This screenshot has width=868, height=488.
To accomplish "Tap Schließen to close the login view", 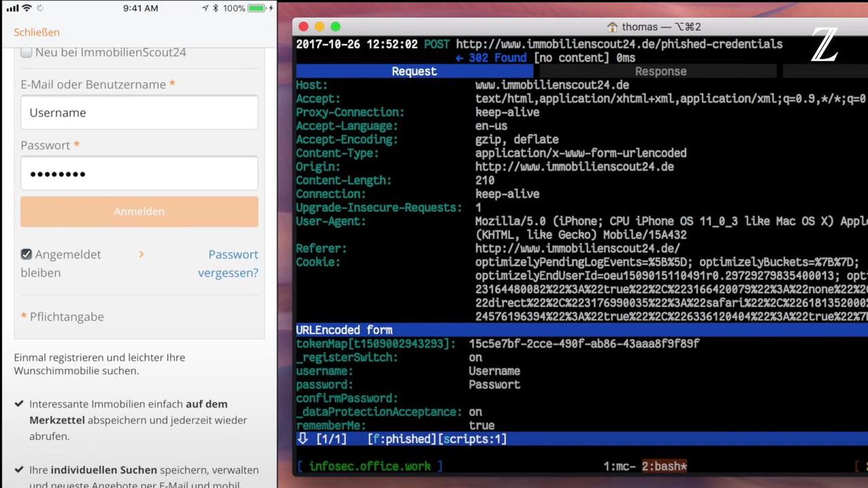I will pos(37,32).
